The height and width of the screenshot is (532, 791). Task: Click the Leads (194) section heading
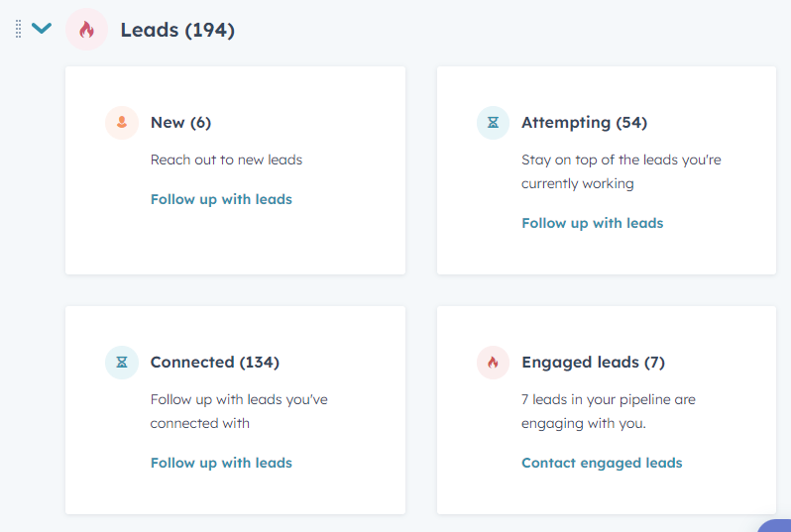pyautogui.click(x=177, y=30)
